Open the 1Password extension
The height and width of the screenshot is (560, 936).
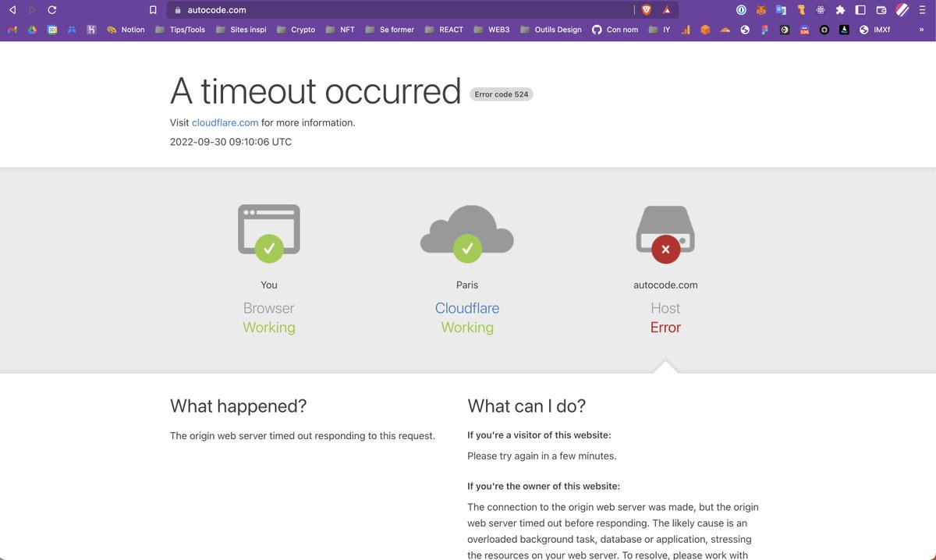pos(741,10)
